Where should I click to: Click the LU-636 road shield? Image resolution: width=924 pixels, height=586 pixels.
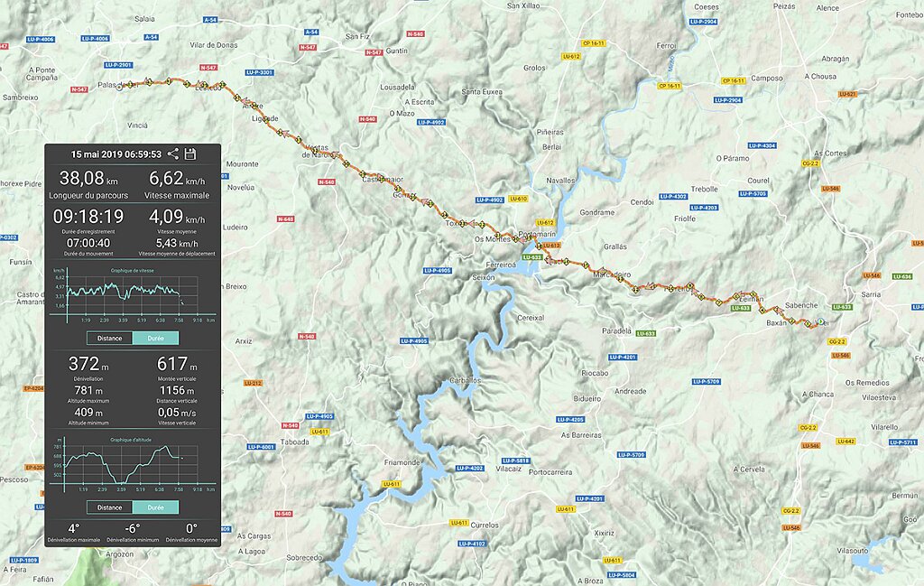(902, 276)
